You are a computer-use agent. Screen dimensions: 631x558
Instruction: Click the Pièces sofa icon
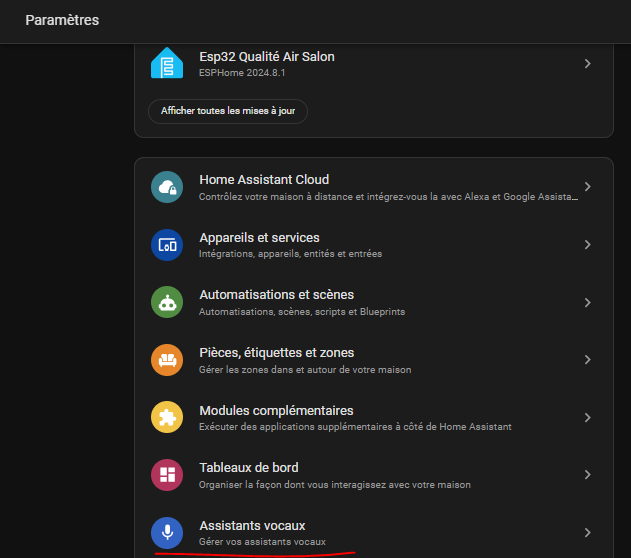pos(167,360)
